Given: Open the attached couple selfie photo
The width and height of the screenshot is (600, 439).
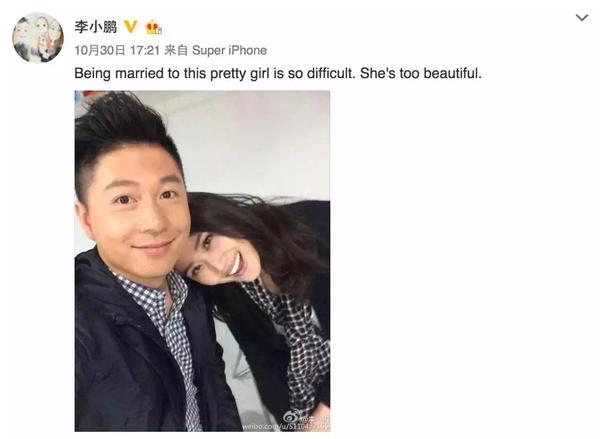Looking at the screenshot, I should [202, 261].
